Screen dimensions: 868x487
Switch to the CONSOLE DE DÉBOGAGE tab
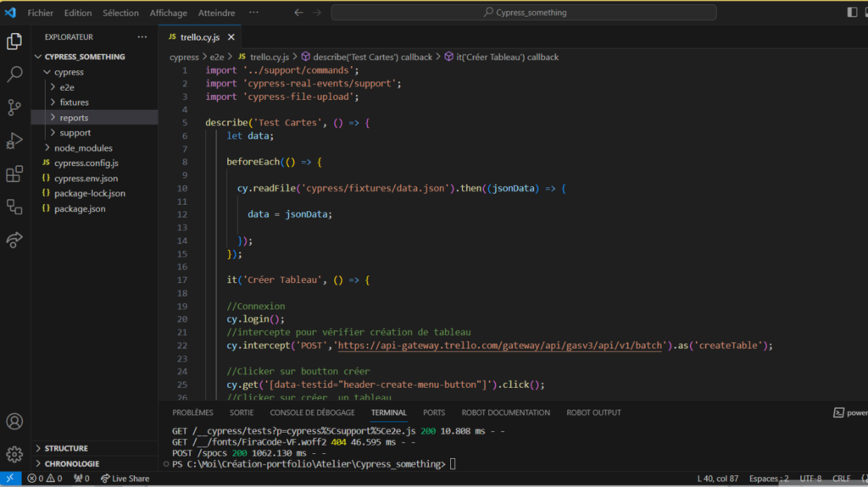click(312, 412)
